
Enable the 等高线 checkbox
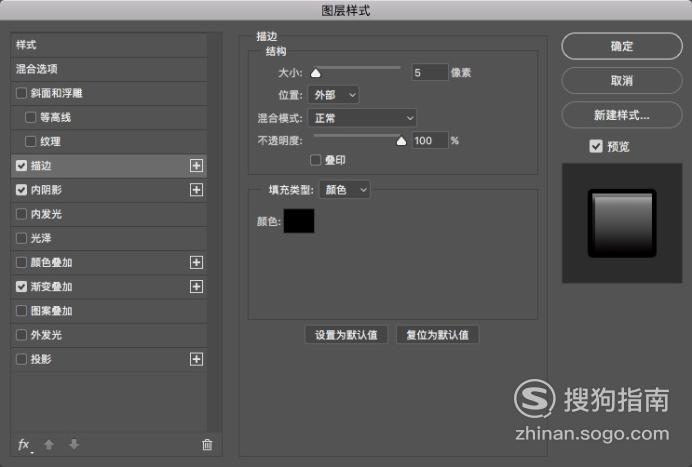click(x=30, y=117)
